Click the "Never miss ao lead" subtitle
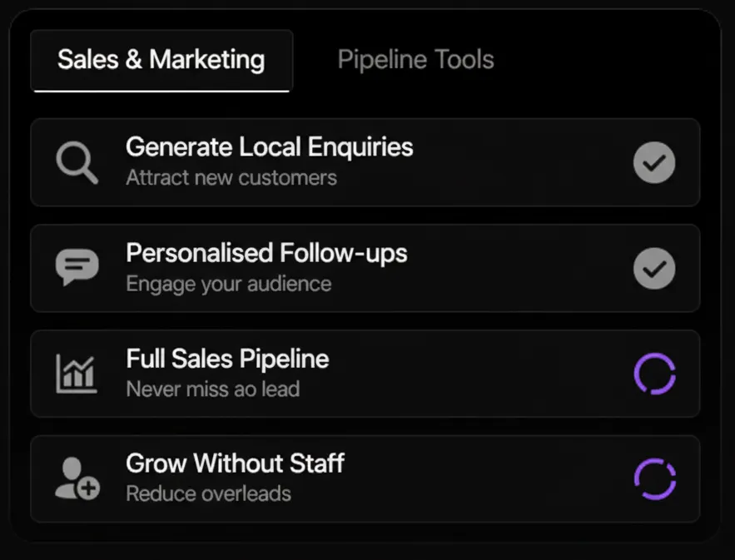Viewport: 735px width, 560px height. tap(212, 389)
